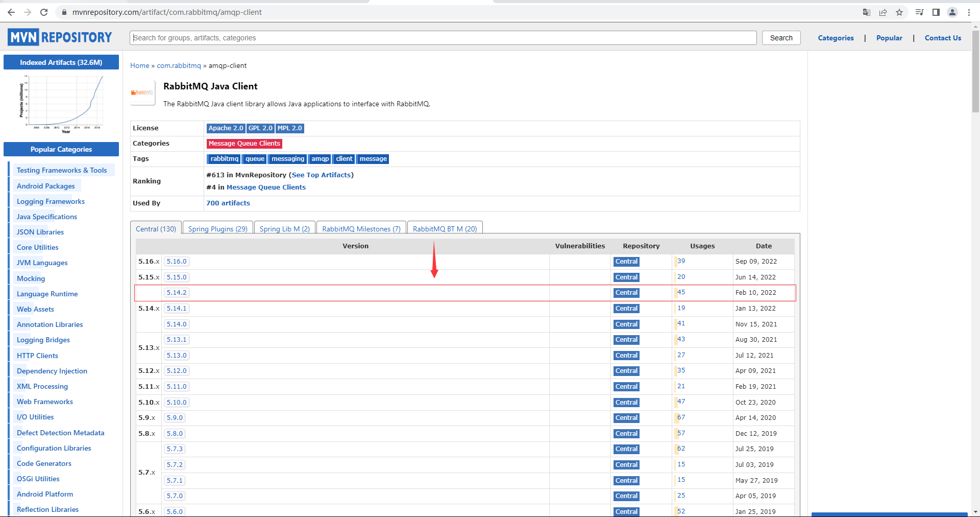Click the Search button
The height and width of the screenshot is (517, 980).
781,38
